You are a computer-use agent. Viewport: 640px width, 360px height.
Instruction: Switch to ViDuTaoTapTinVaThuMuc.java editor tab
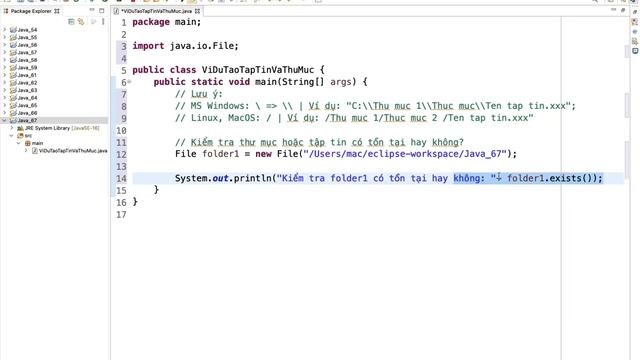156,11
